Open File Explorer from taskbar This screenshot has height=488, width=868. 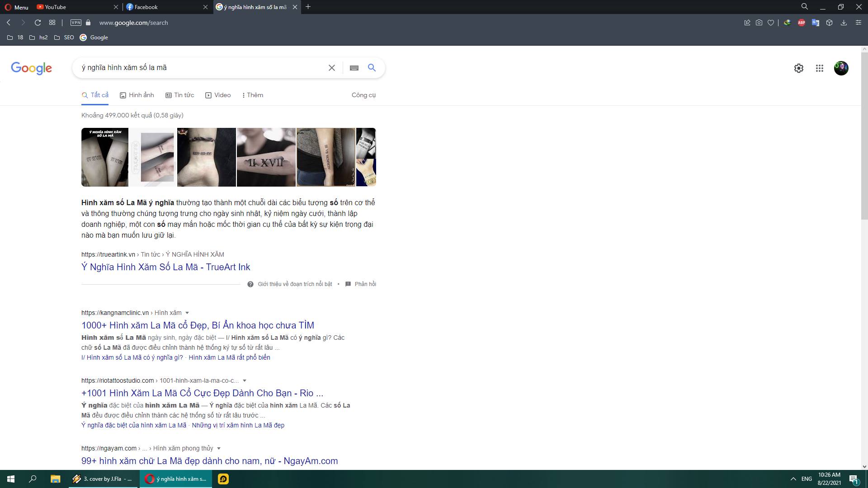55,479
